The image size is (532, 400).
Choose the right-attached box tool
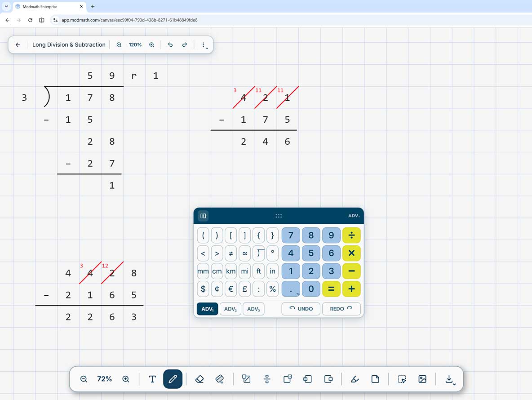(x=328, y=379)
